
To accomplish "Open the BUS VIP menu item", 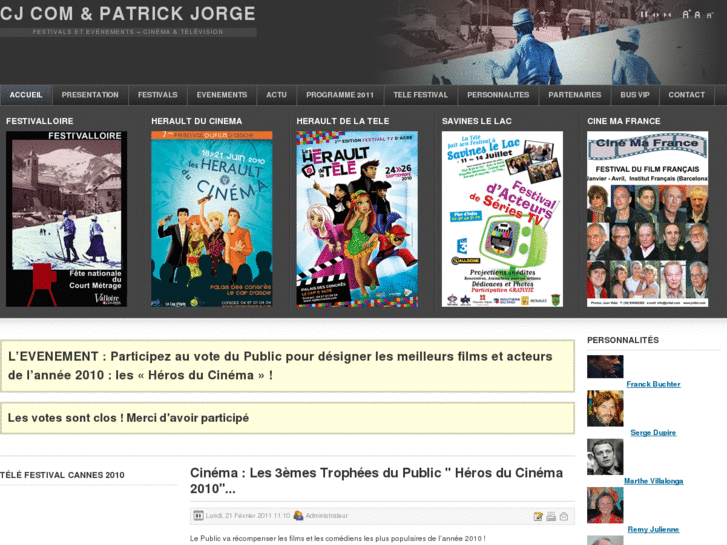I will [635, 95].
